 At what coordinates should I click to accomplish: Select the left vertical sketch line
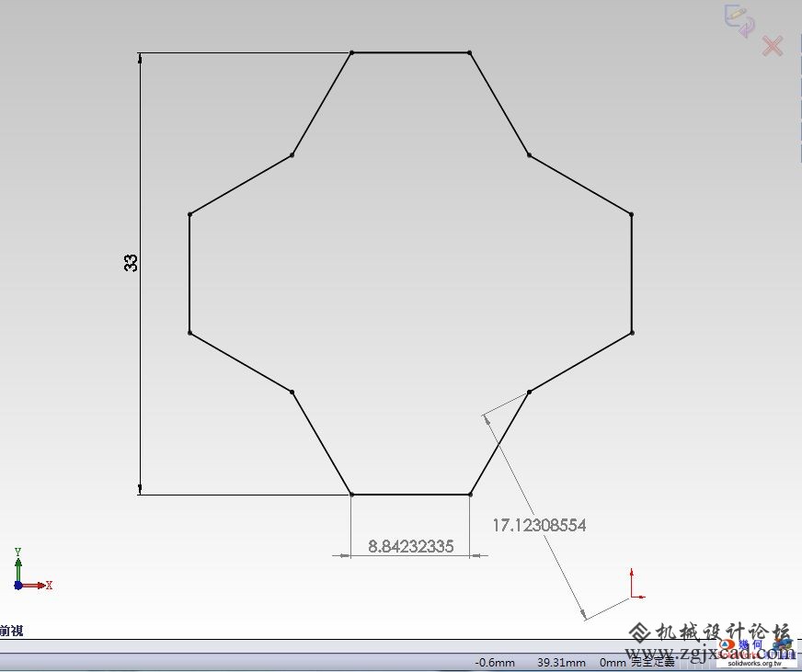pyautogui.click(x=189, y=274)
